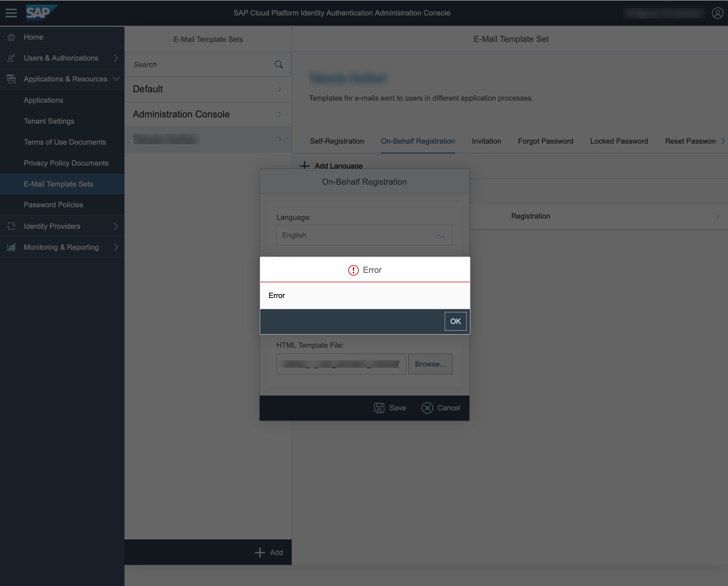Click the Identity Providers icon

point(11,226)
